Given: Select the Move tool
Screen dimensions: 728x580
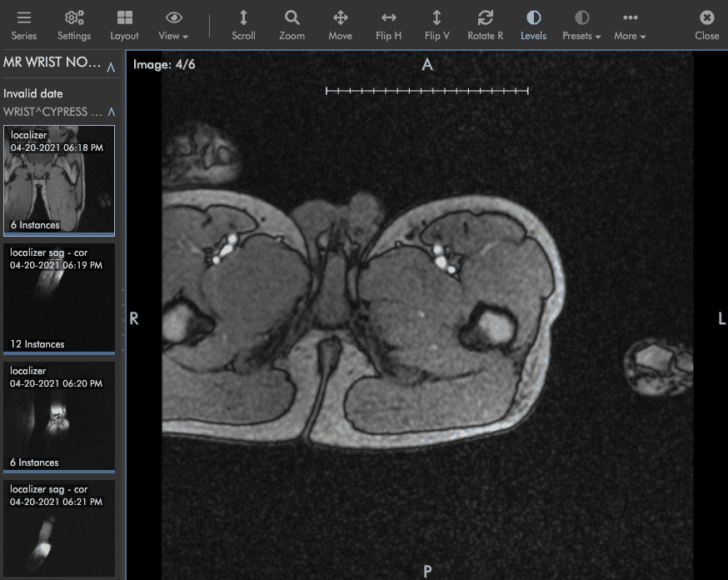Looking at the screenshot, I should tap(340, 24).
